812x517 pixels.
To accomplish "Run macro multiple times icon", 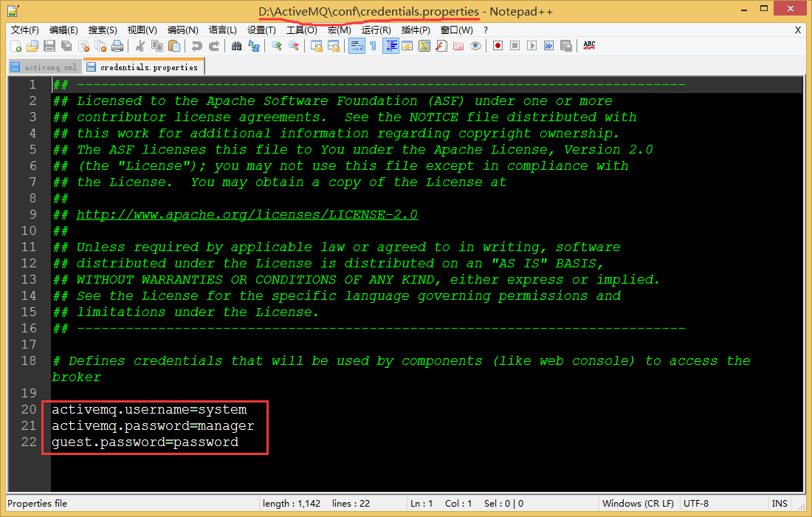I will click(x=549, y=46).
